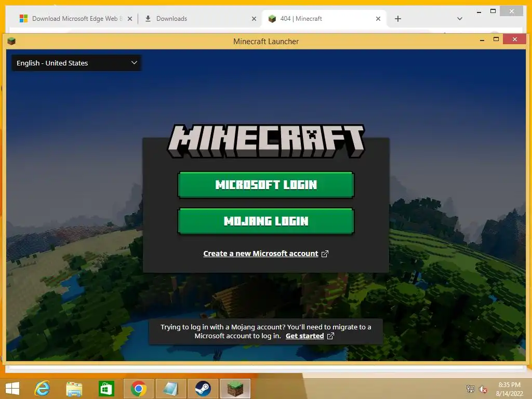Click the Microsoft Login button
Screen dimensions: 532x399
click(265, 185)
